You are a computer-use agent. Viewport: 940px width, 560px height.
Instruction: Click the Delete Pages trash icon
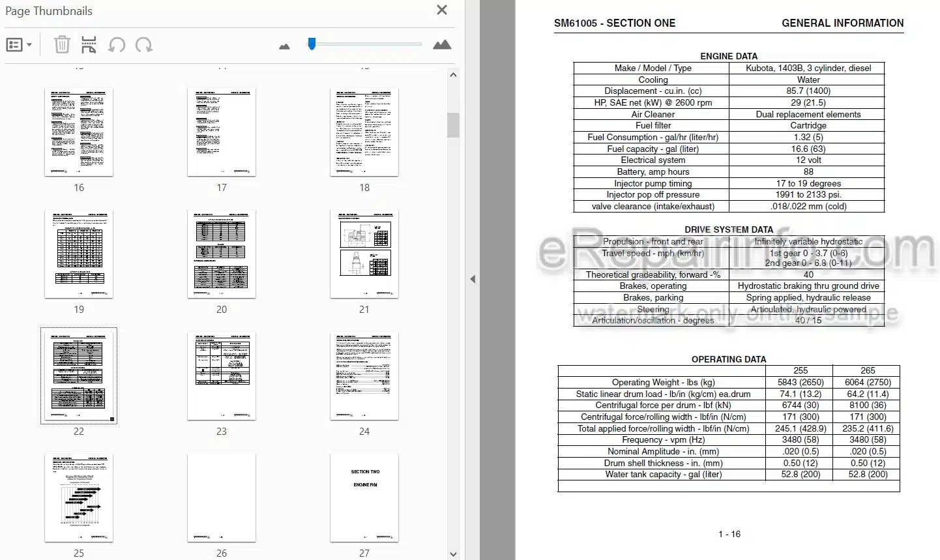point(61,45)
